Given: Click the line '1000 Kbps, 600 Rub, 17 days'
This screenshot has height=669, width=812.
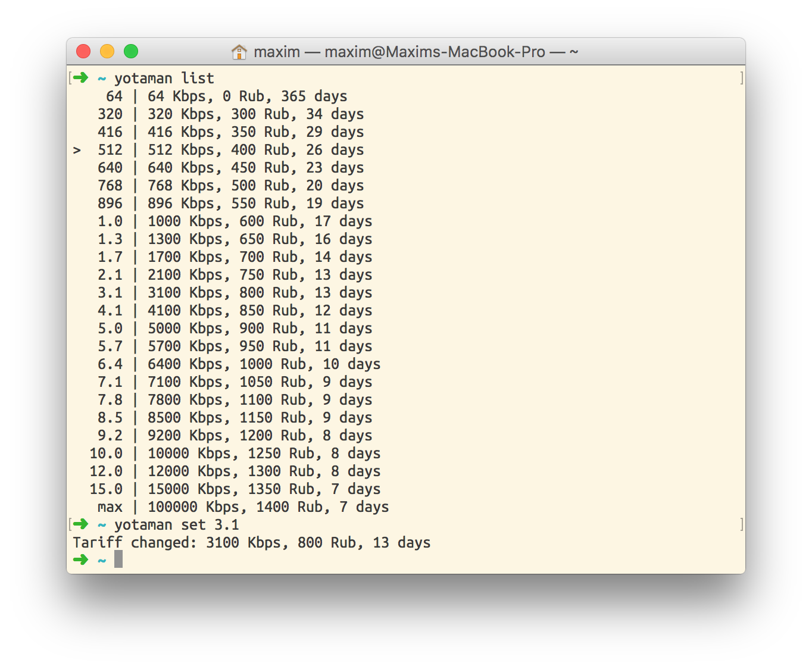Looking at the screenshot, I should [x=260, y=221].
